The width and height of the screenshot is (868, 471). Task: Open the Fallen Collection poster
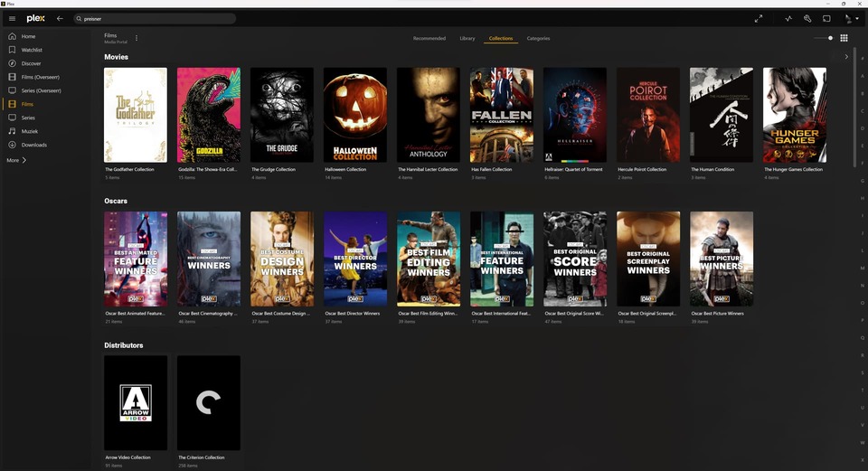[x=502, y=115]
